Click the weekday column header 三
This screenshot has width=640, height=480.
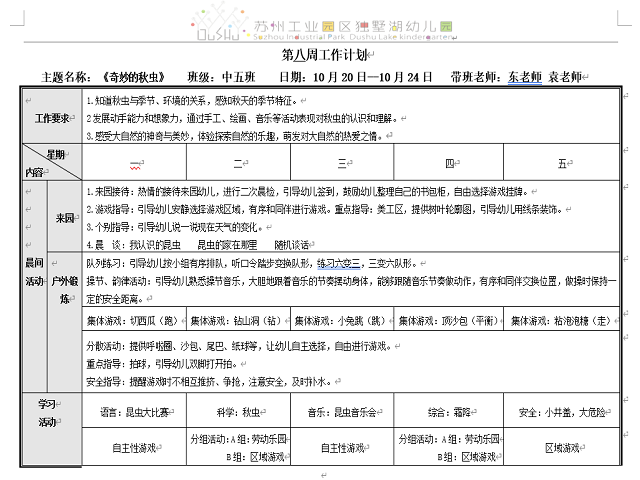coord(342,162)
